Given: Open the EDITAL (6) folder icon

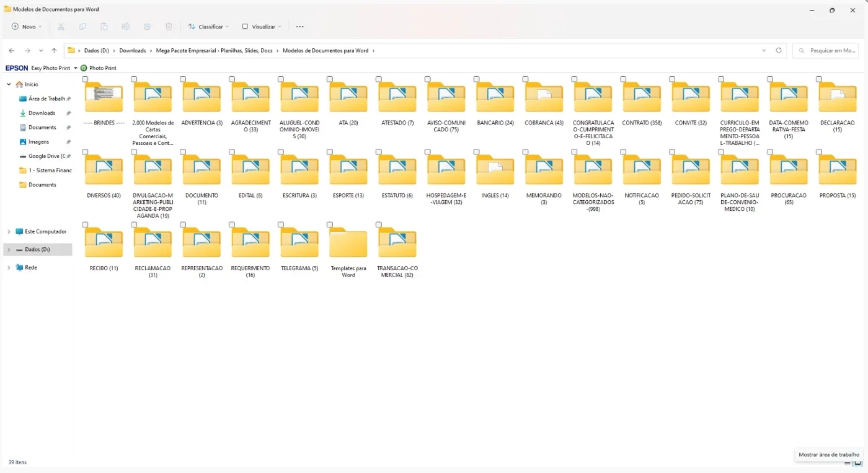Looking at the screenshot, I should (250, 170).
